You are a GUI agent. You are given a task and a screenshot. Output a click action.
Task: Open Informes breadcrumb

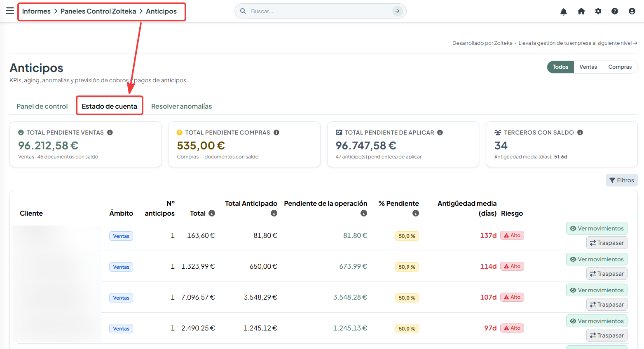[36, 11]
